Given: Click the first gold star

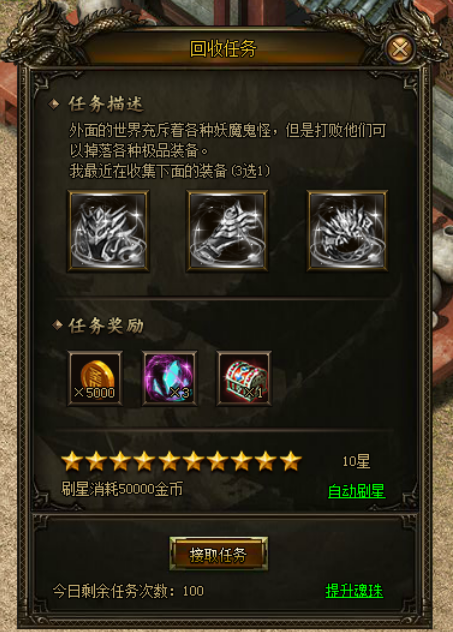Looking at the screenshot, I should [x=72, y=461].
